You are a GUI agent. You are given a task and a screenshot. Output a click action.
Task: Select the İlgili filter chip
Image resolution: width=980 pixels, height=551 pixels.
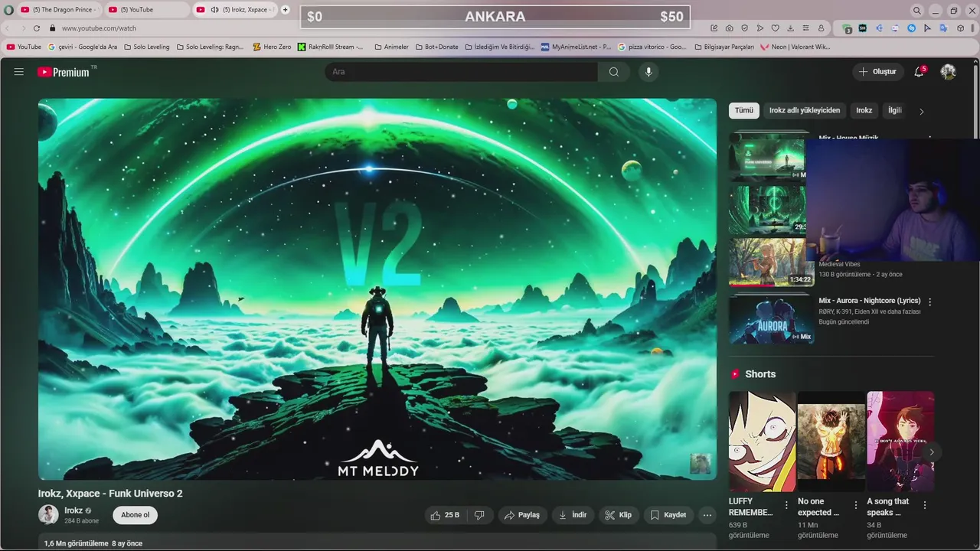[x=894, y=110]
